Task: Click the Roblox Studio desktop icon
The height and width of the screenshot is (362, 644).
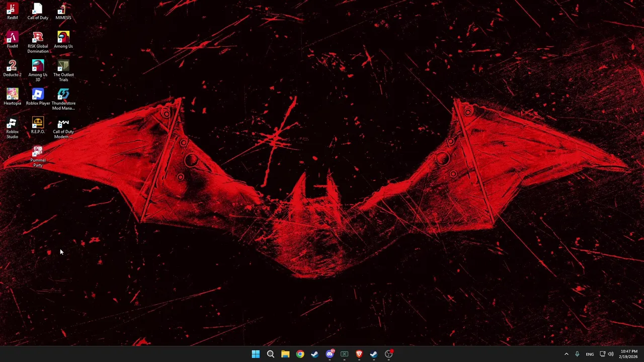Action: tap(13, 128)
